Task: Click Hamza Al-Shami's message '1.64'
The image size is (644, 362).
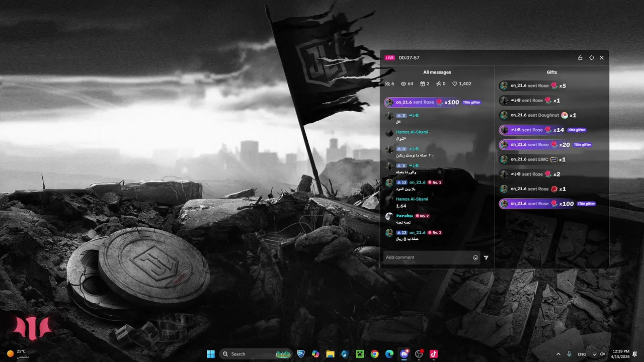Action: click(x=401, y=206)
